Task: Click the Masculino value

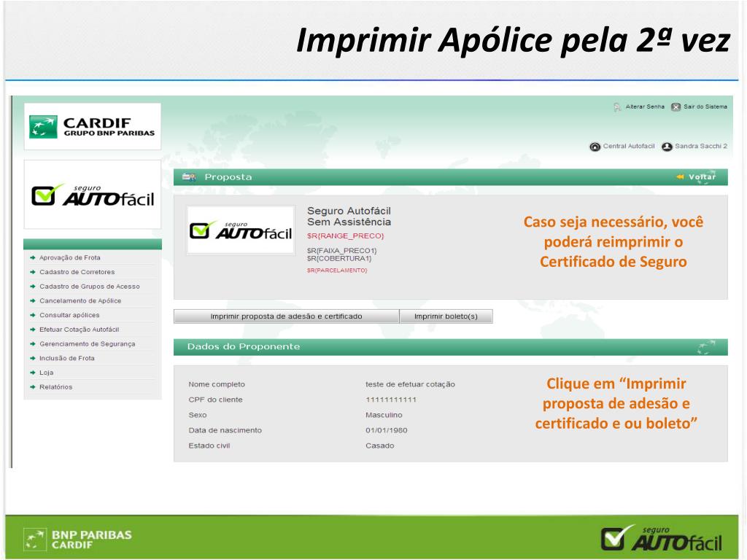Action: 384,415
